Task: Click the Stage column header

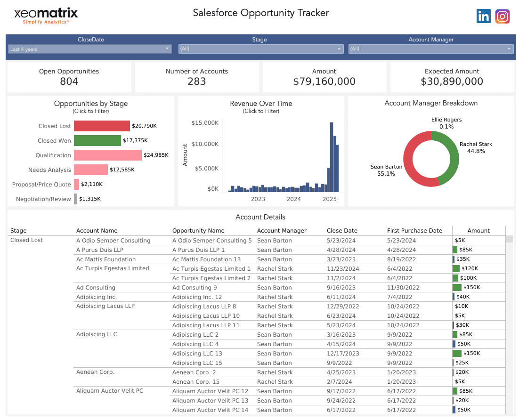Action: pyautogui.click(x=18, y=230)
